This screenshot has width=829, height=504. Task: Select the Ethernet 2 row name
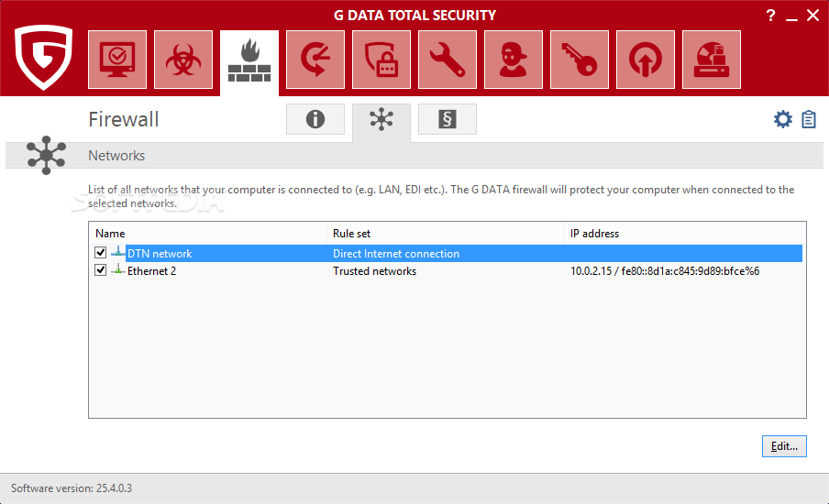coord(151,271)
